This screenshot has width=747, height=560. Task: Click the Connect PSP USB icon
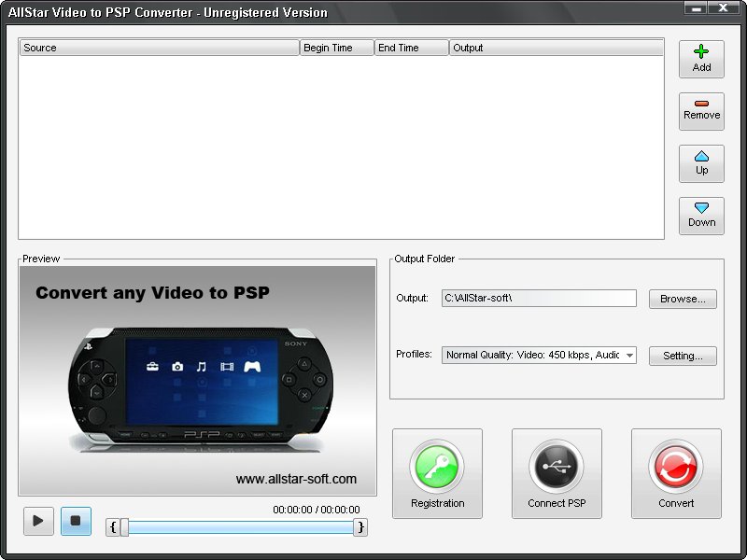(557, 473)
